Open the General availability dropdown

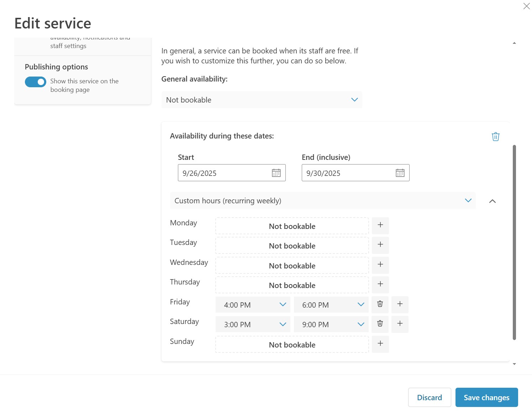click(x=262, y=100)
